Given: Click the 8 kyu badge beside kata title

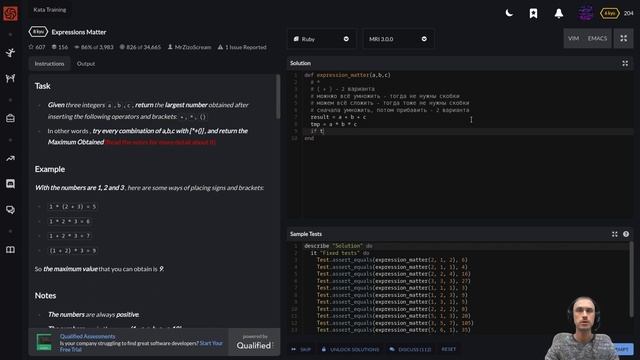Looking at the screenshot, I should click(x=38, y=32).
